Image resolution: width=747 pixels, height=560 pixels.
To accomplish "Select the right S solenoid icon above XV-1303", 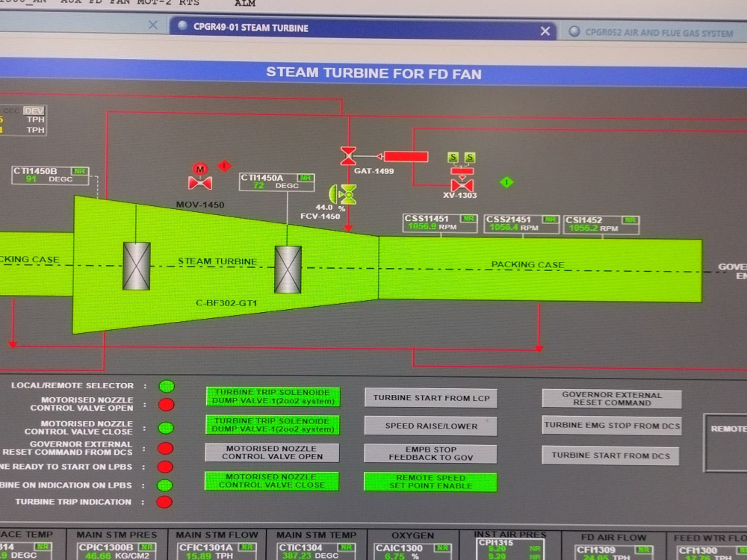I will (470, 157).
